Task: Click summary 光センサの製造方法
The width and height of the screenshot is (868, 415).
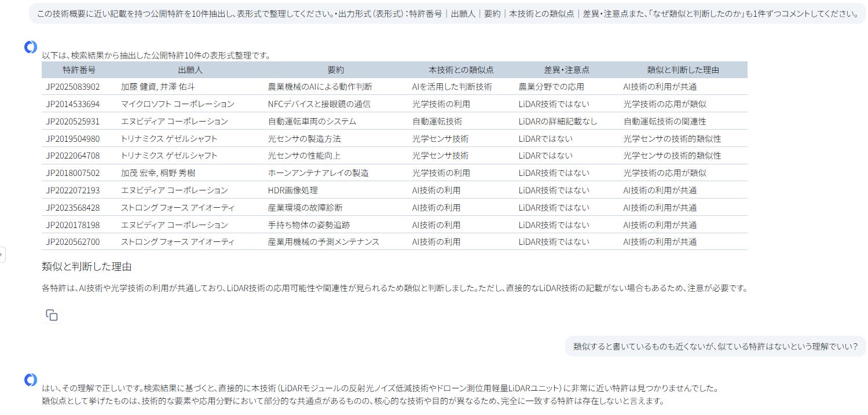Action: (305, 139)
